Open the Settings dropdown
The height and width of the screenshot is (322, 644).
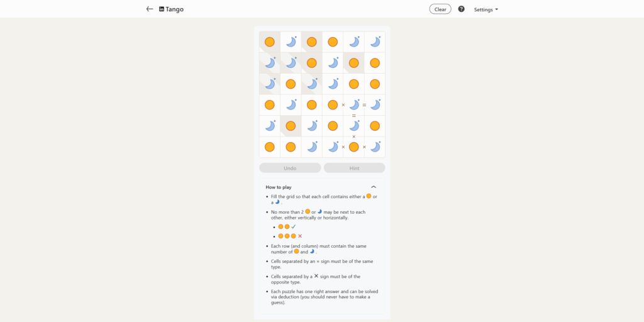[x=486, y=9]
